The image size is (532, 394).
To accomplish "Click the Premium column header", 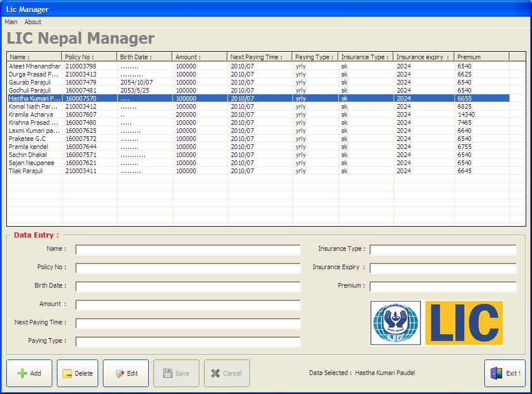I will pos(482,57).
